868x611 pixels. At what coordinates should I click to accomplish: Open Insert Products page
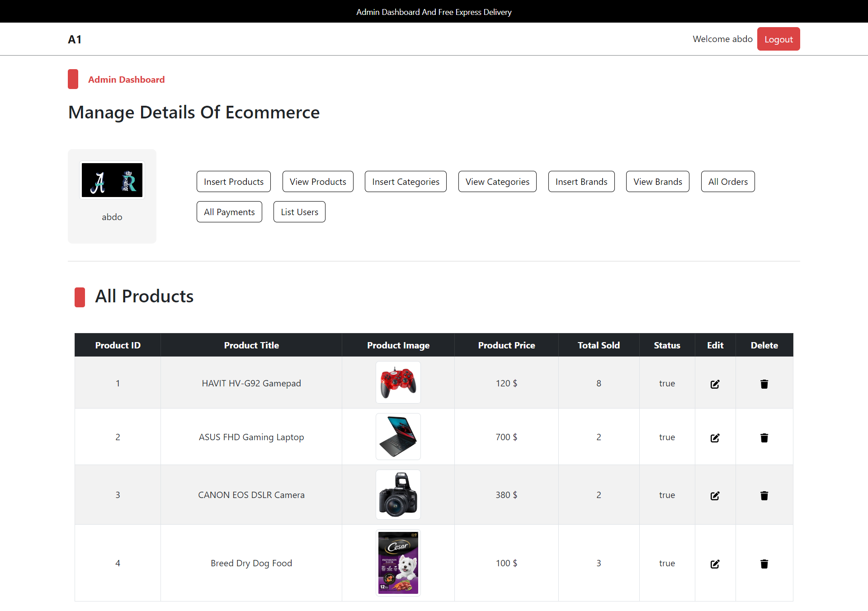click(x=233, y=182)
